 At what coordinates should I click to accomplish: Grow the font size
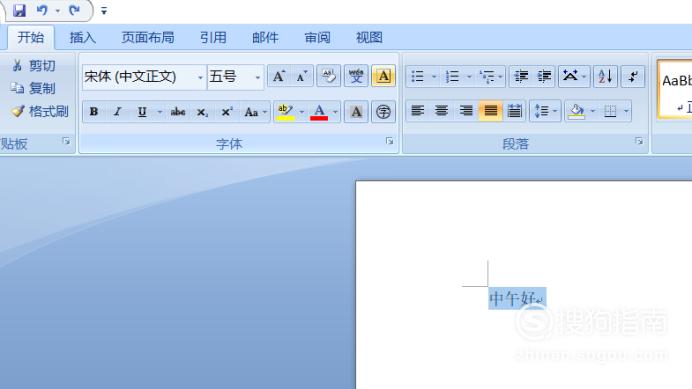click(279, 76)
